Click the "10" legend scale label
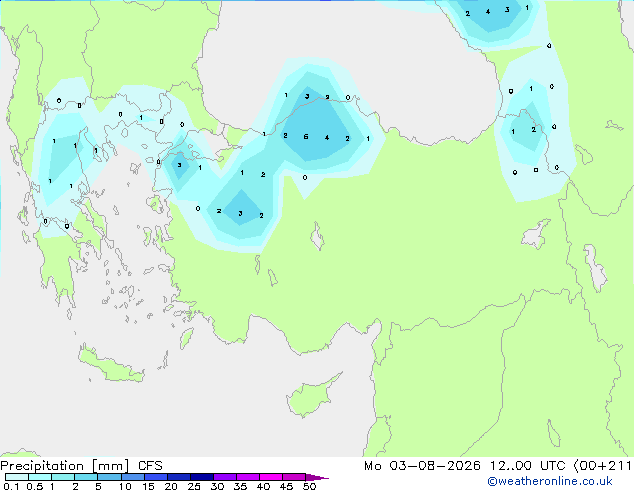634x490 pixels. [x=125, y=486]
